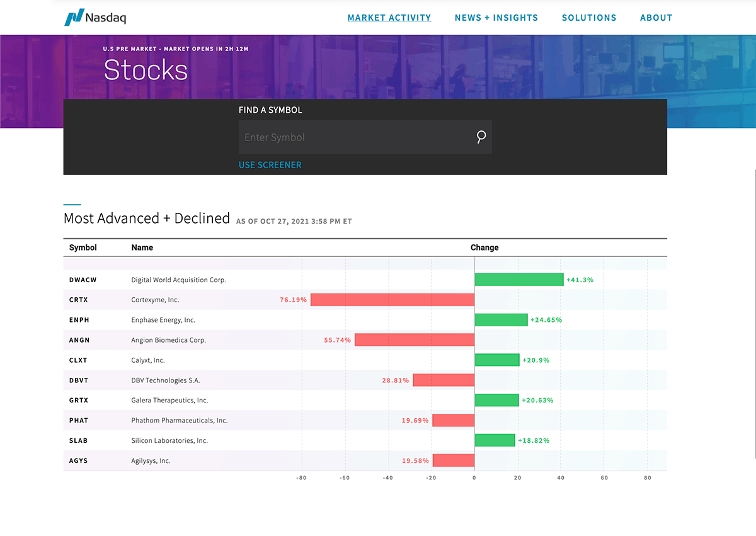Open the News + Insights menu
Image resolution: width=756 pixels, height=536 pixels.
click(496, 18)
